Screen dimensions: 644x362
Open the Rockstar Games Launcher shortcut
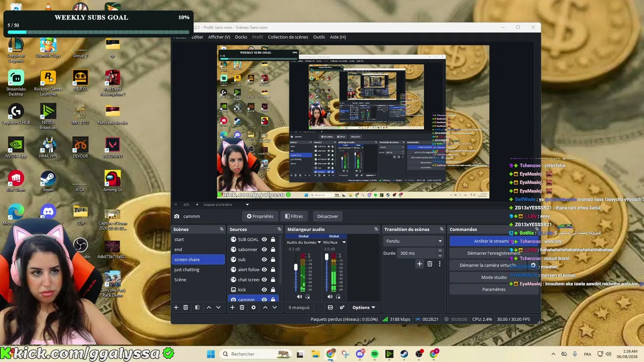(48, 83)
